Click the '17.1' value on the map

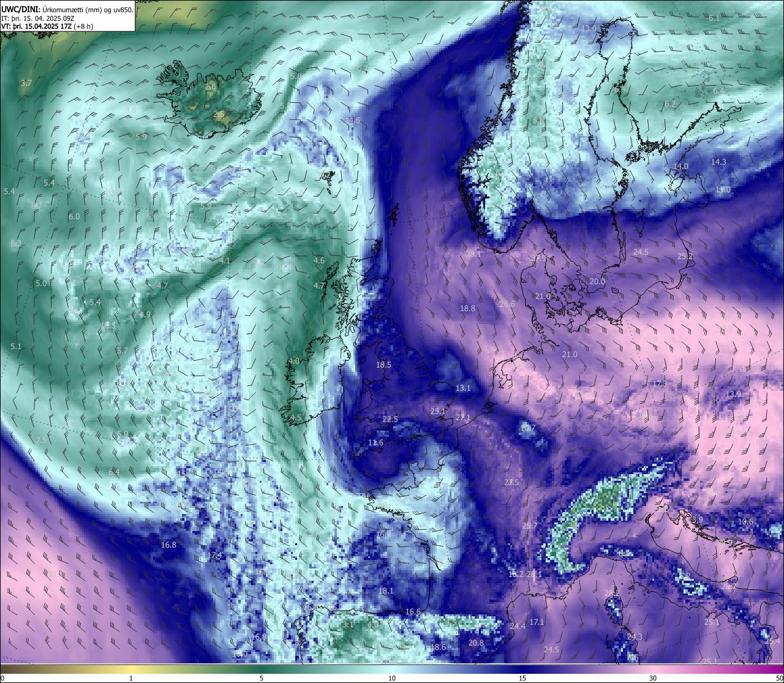tap(537, 622)
